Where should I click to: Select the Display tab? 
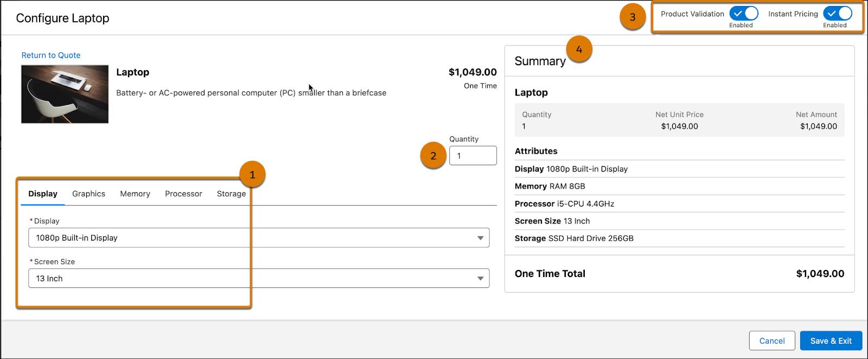43,194
